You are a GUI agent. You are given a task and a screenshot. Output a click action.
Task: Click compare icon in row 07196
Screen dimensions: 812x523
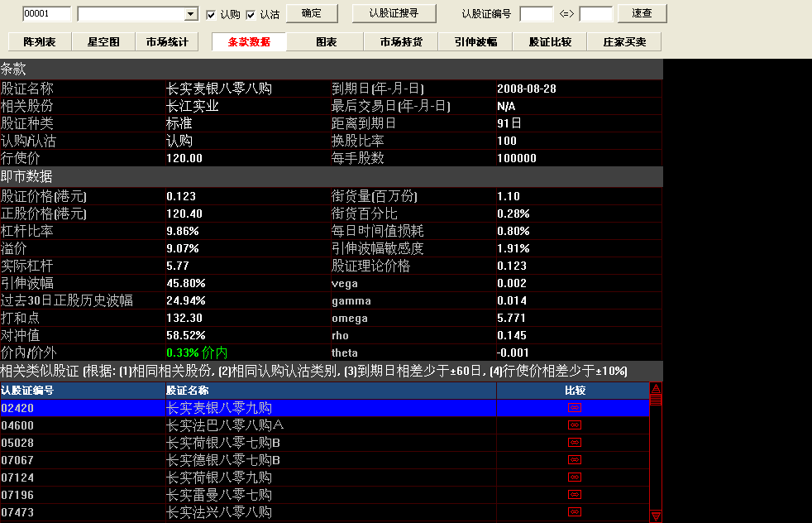575,495
